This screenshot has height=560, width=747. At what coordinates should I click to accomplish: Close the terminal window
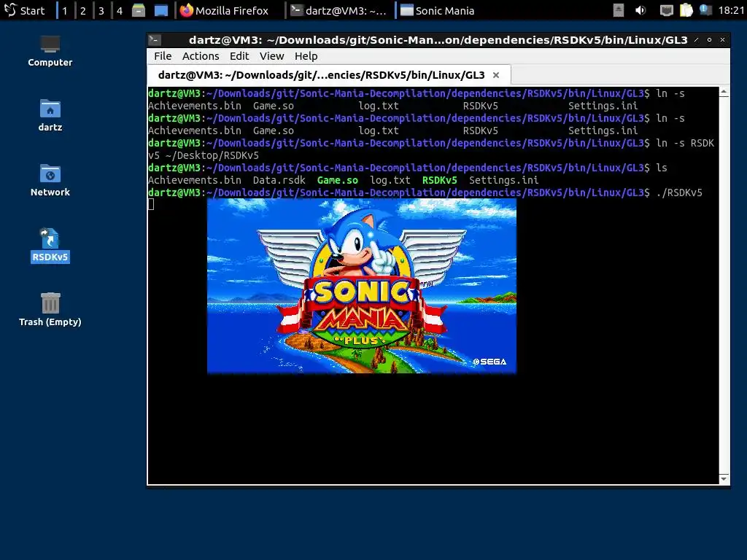pyautogui.click(x=722, y=40)
